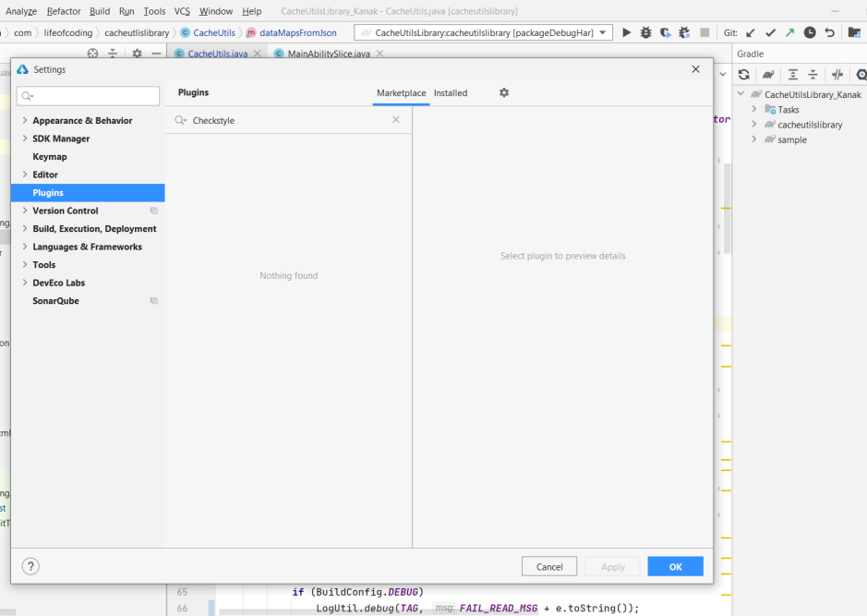Expand Languages & Frameworks node
Viewport: 867px width, 616px height.
(25, 247)
